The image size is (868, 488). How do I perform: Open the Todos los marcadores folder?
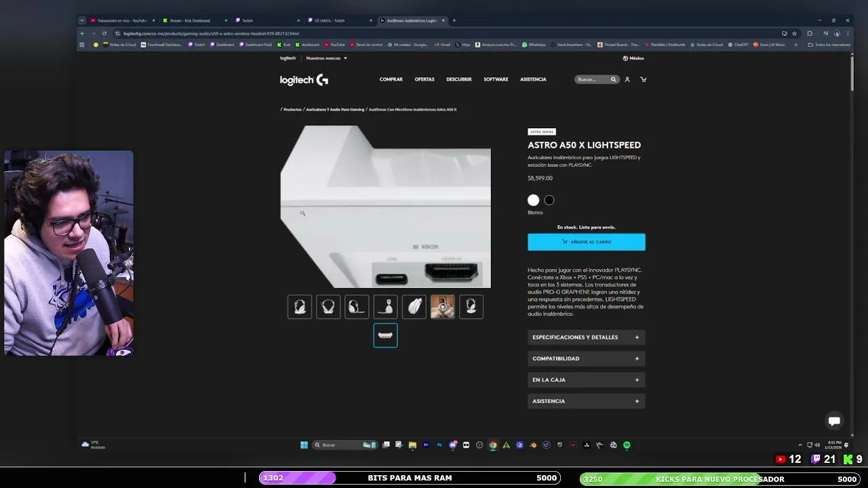tap(829, 45)
